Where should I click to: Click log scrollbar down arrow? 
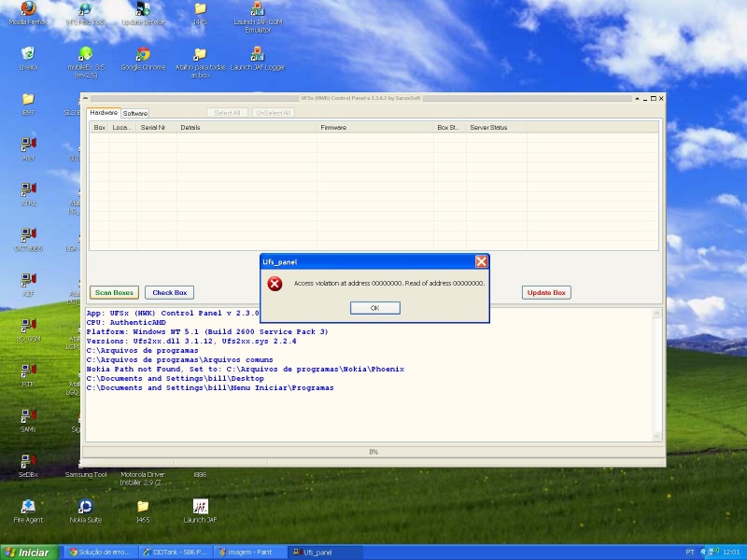pos(656,436)
